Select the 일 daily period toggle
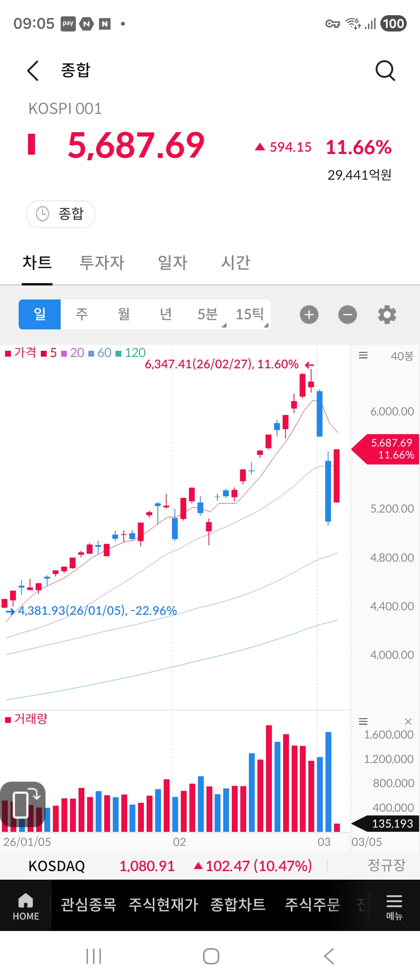Image resolution: width=420 pixels, height=980 pixels. (x=40, y=314)
